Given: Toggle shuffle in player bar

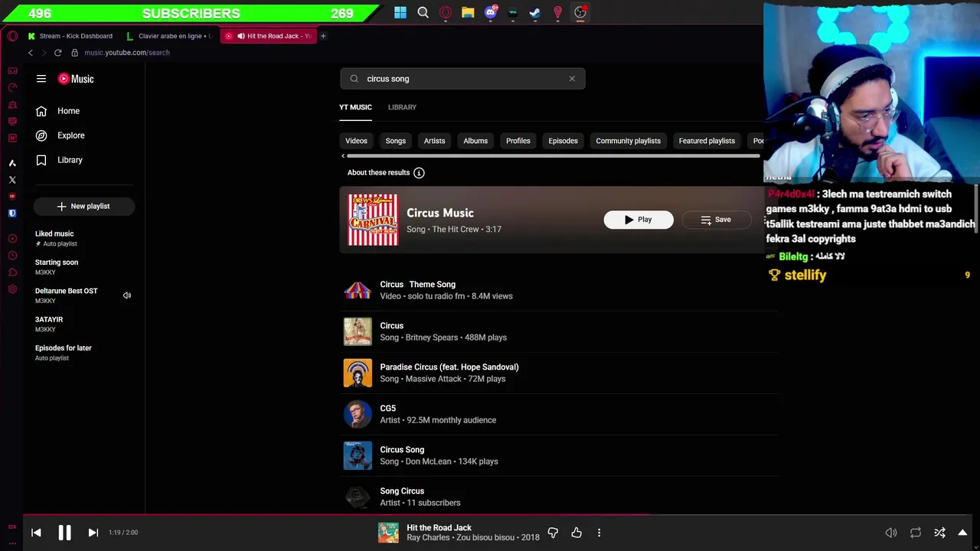Looking at the screenshot, I should (x=939, y=533).
